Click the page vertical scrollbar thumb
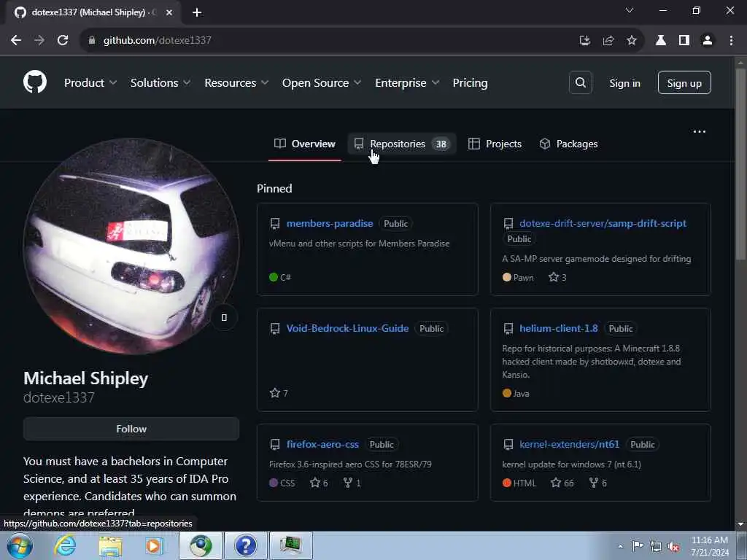 click(x=740, y=164)
